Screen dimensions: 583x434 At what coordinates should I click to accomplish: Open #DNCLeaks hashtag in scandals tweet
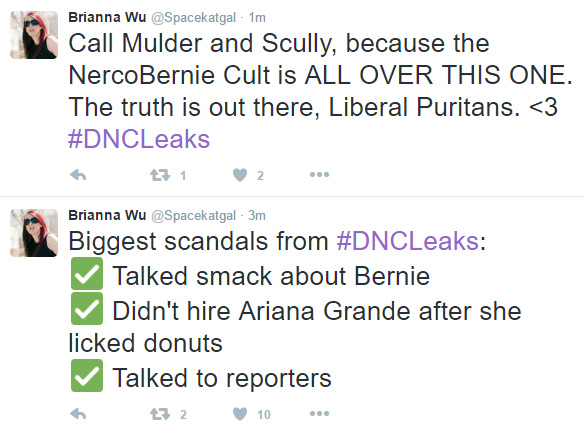[408, 241]
